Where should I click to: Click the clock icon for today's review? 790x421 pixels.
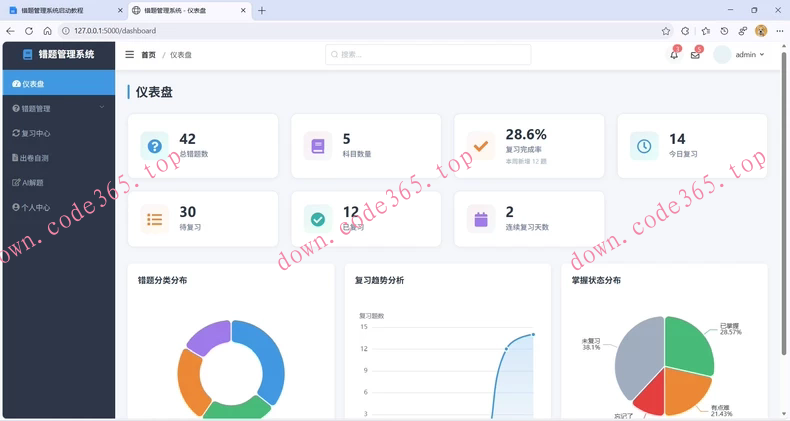click(644, 146)
